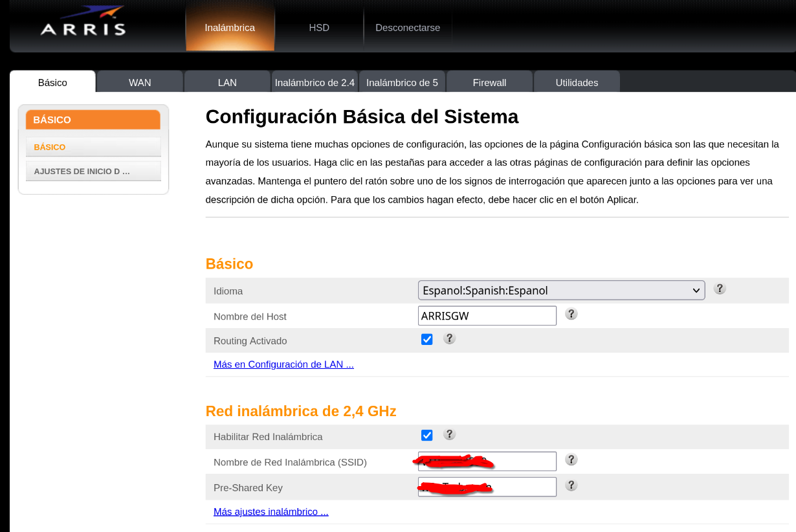Switch to the WAN tab
This screenshot has width=796, height=532.
[x=140, y=82]
